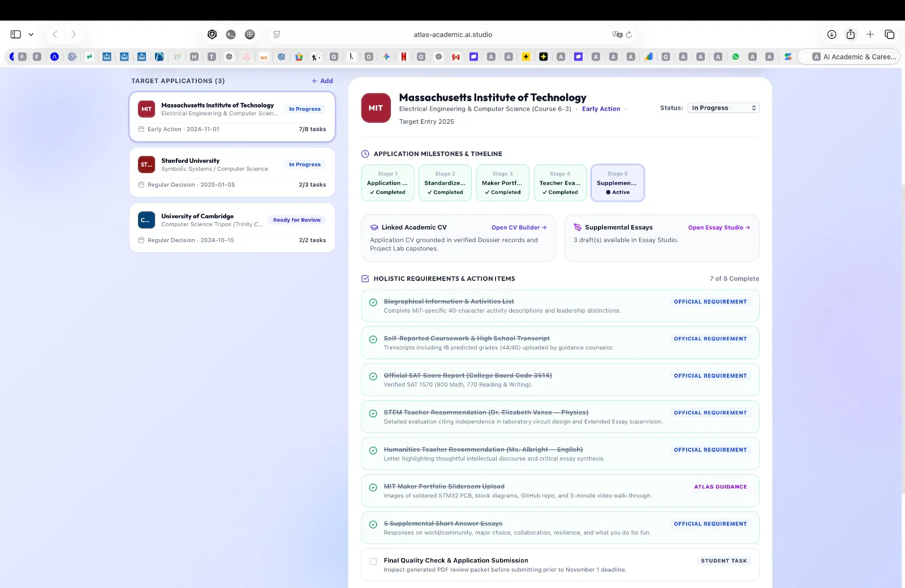Open the sidebar options chevron
Image resolution: width=905 pixels, height=588 pixels.
point(31,34)
